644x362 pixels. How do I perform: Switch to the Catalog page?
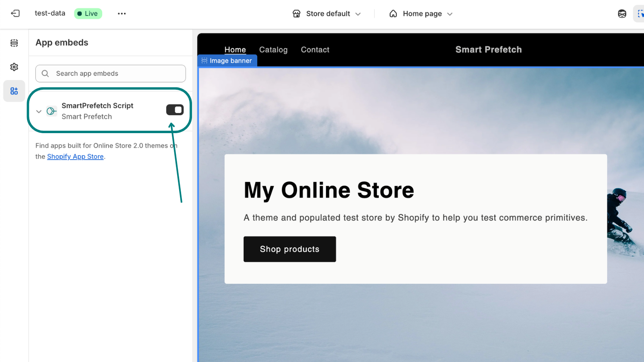tap(273, 49)
